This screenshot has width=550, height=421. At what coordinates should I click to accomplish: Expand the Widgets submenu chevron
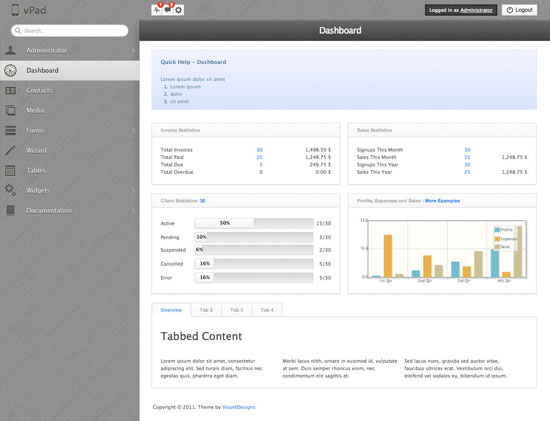[133, 191]
